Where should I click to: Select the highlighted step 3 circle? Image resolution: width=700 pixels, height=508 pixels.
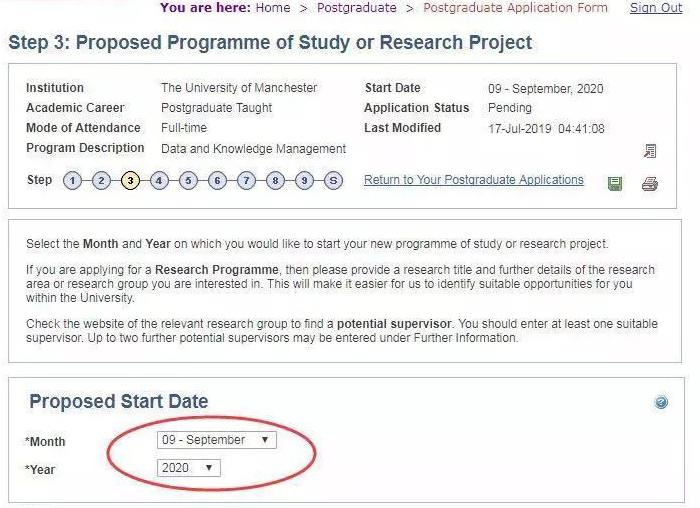pyautogui.click(x=130, y=181)
